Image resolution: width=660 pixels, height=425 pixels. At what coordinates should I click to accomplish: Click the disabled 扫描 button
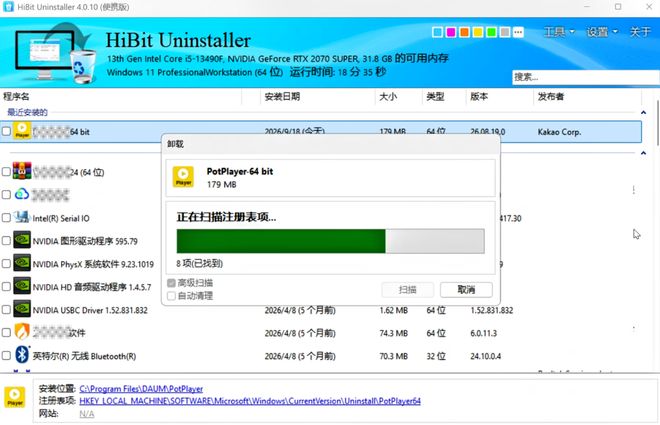click(x=407, y=290)
